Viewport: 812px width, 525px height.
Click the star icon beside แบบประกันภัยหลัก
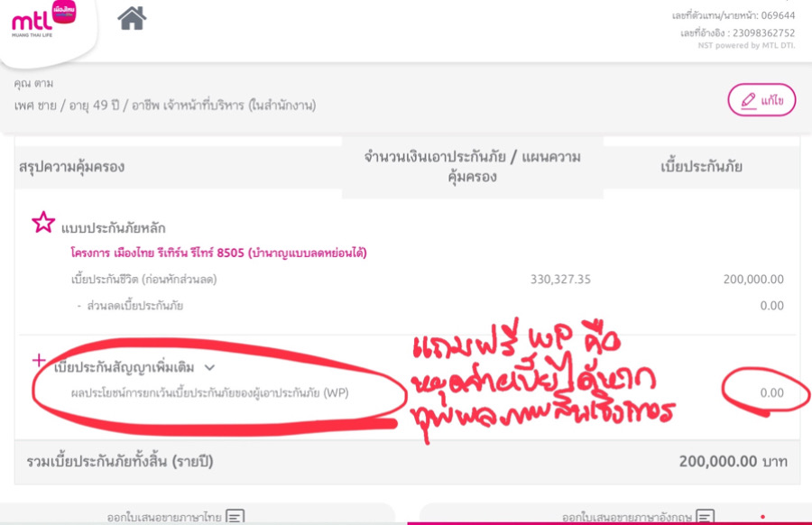43,223
